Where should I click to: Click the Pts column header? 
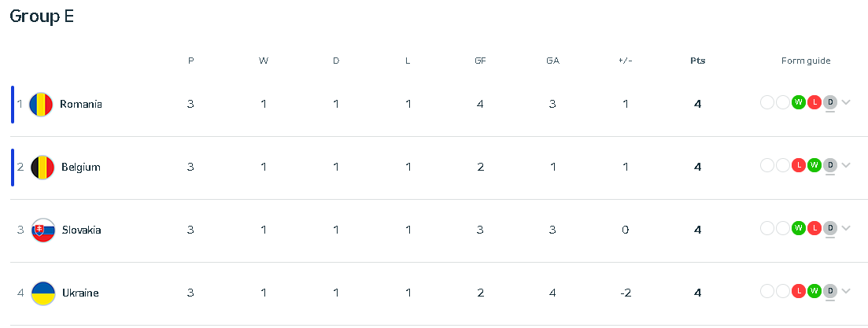click(x=697, y=61)
